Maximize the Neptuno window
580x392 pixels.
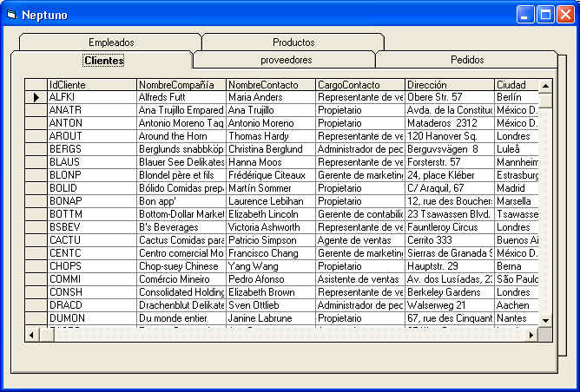(x=546, y=15)
